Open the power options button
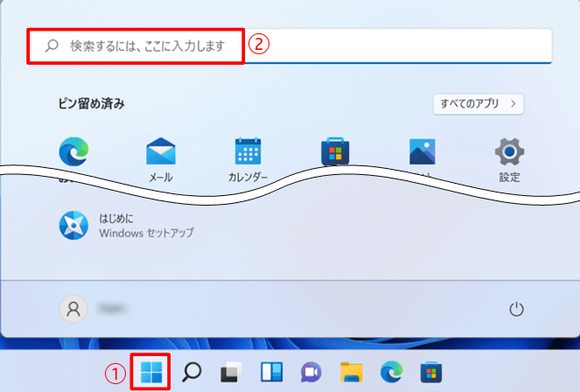 pos(516,309)
